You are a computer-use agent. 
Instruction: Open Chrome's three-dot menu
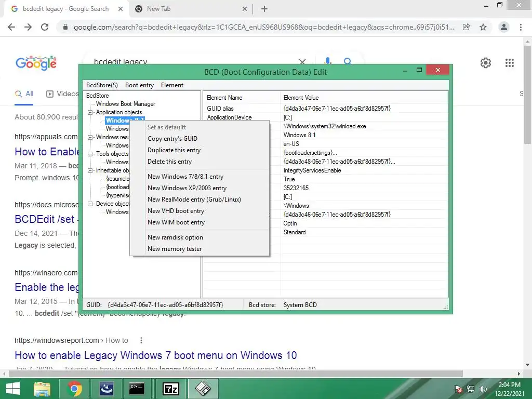pyautogui.click(x=521, y=27)
